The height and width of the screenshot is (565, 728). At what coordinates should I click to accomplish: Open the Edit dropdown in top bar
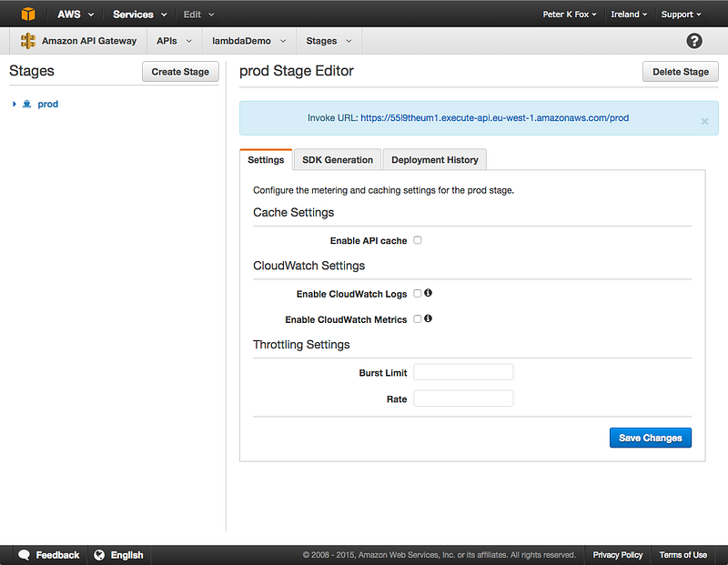point(198,15)
